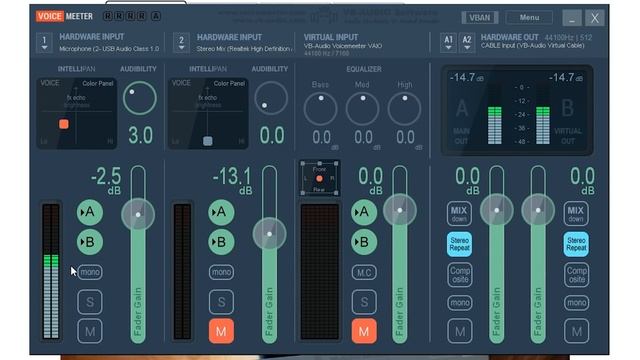Toggle mono on hardware input 1
Image resolution: width=640 pixels, height=360 pixels.
tap(90, 272)
